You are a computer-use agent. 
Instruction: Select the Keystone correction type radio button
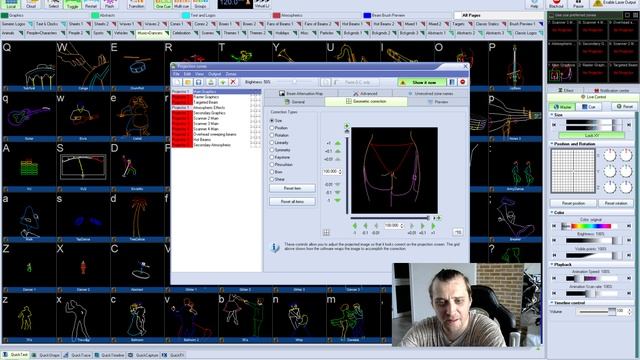pyautogui.click(x=272, y=157)
